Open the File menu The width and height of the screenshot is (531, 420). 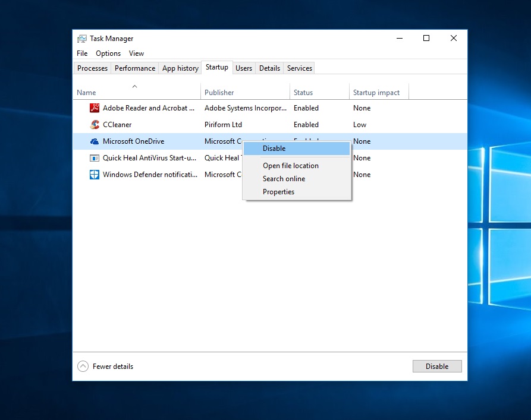click(82, 53)
